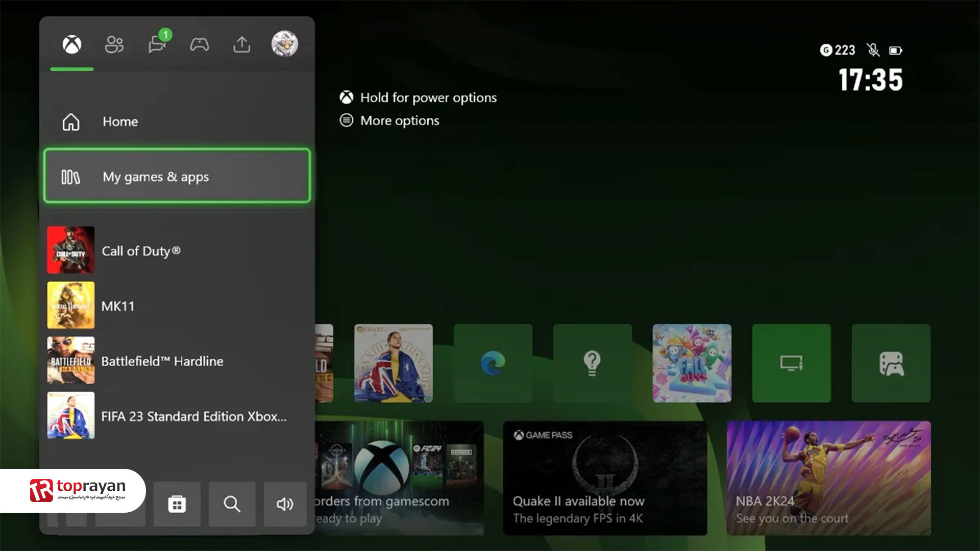Launch Call of Duty from recent list
The image size is (980, 551).
(x=177, y=251)
